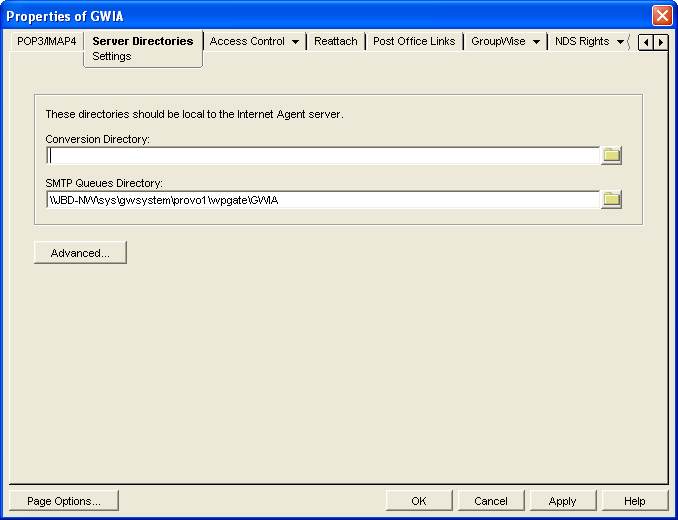Open Help for this page
Viewport: 678px width, 520px height.
[635, 501]
